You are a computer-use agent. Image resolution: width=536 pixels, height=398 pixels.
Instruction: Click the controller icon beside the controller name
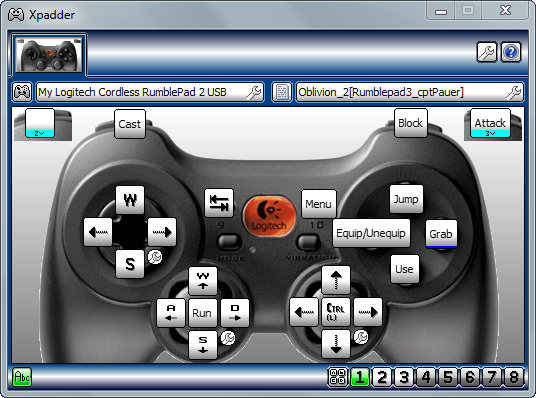click(x=22, y=92)
